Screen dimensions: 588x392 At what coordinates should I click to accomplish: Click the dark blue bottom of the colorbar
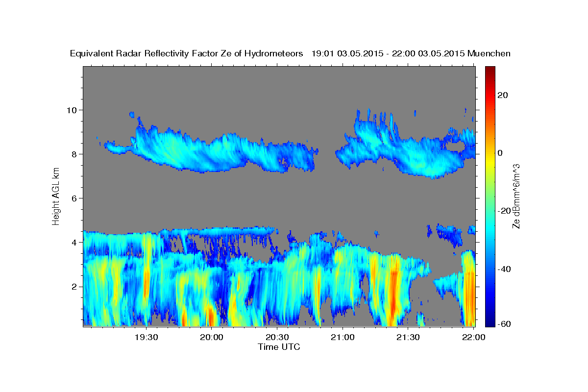click(490, 322)
